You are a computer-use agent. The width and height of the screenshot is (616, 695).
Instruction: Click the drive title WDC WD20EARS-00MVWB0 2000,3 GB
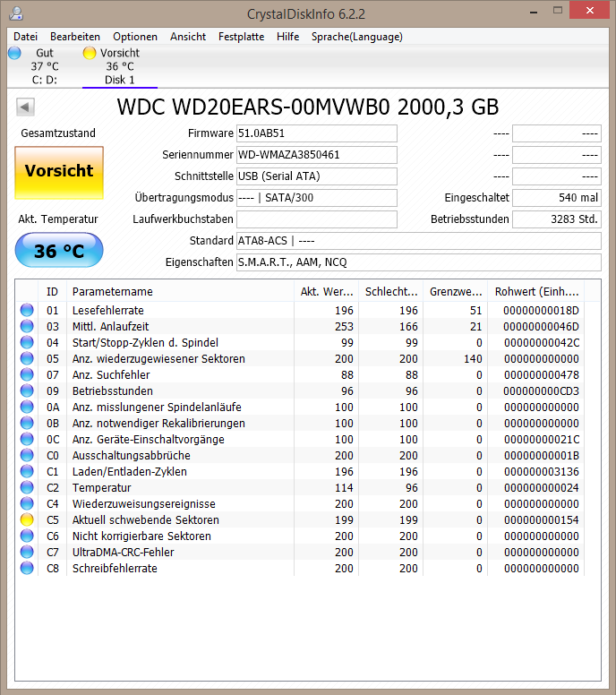(x=308, y=107)
